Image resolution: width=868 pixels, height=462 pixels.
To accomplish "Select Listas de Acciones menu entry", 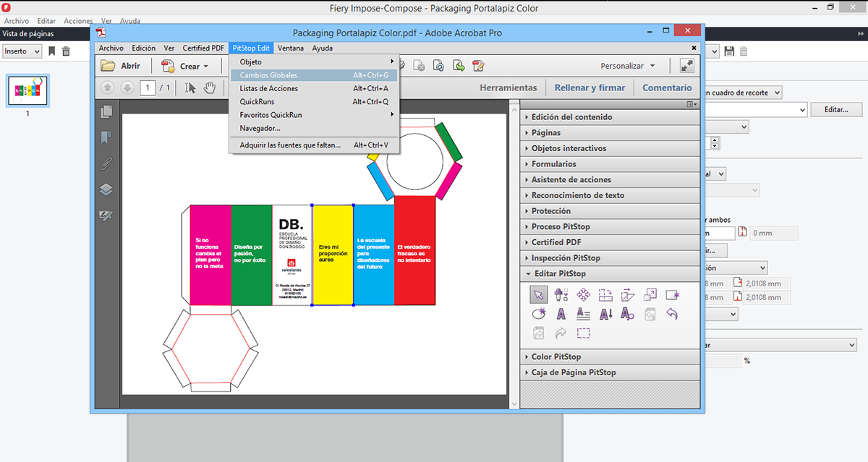I will (x=268, y=88).
